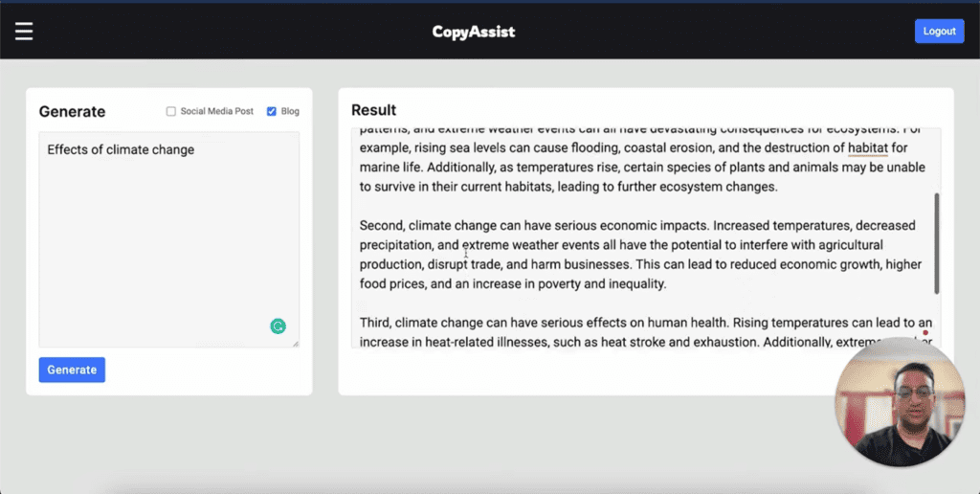Log out using the Logout button

pyautogui.click(x=938, y=31)
